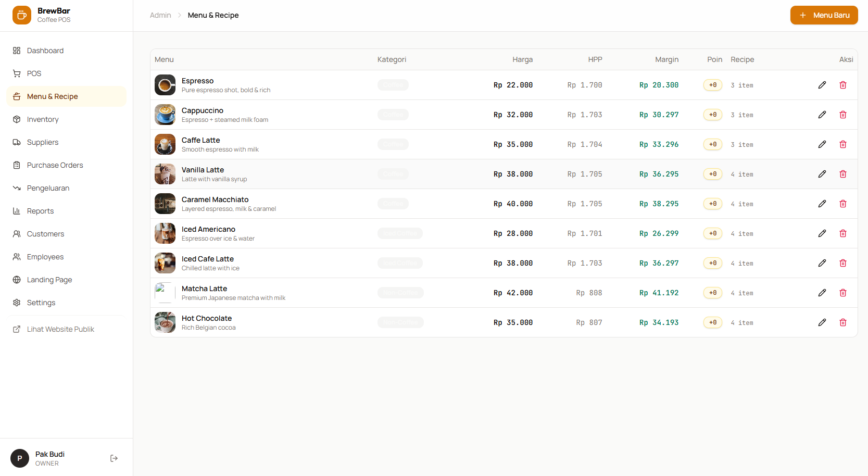Edit the Vanilla Latte entry

point(822,174)
